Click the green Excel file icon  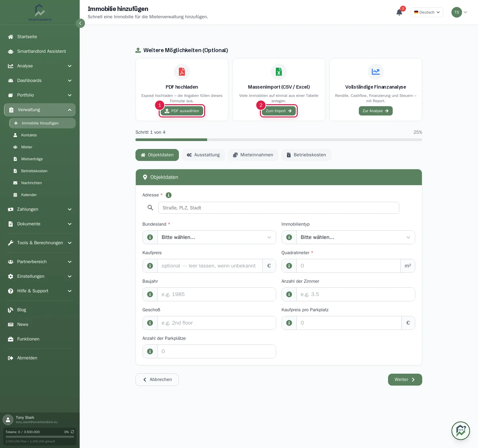(279, 72)
